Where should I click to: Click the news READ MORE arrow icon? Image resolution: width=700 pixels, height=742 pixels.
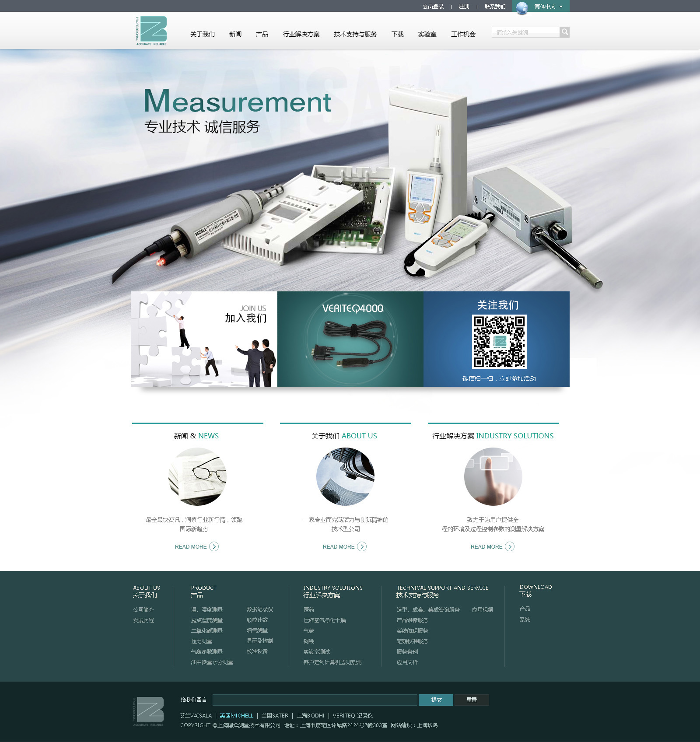(214, 546)
